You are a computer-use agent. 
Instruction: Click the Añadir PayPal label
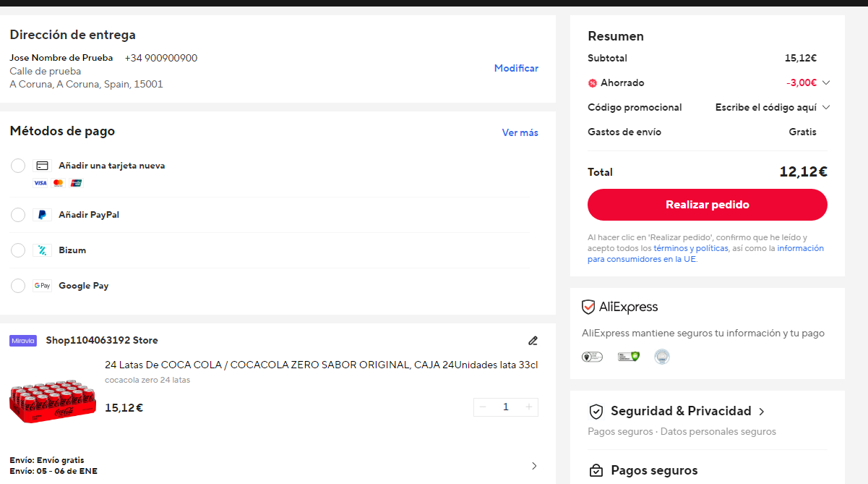tap(89, 215)
